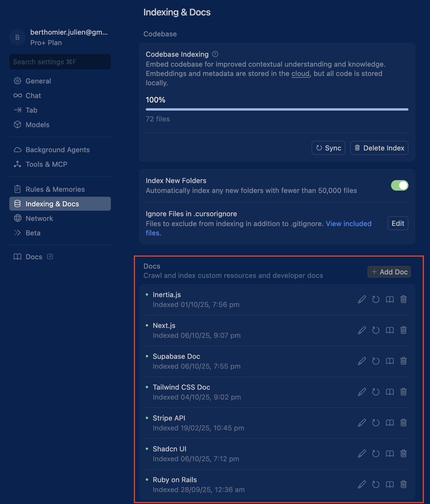
Task: Open the General settings section
Action: click(38, 81)
